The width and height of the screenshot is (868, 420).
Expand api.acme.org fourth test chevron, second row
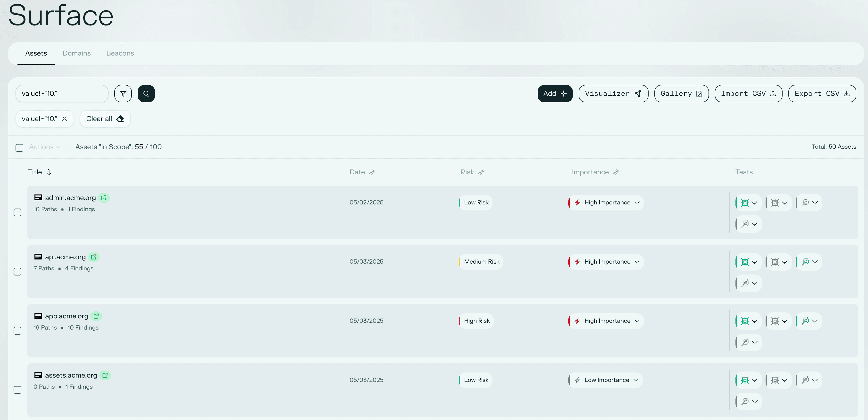(755, 283)
